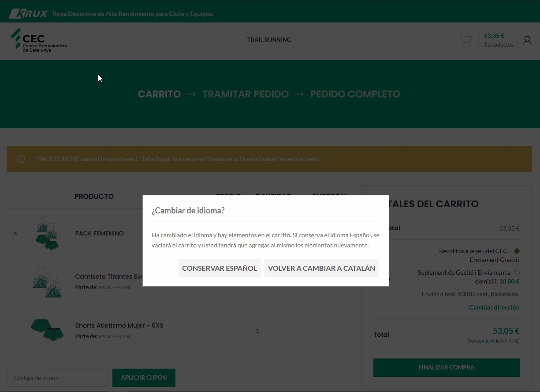Click the CARRITO breadcrumb step

[x=159, y=94]
